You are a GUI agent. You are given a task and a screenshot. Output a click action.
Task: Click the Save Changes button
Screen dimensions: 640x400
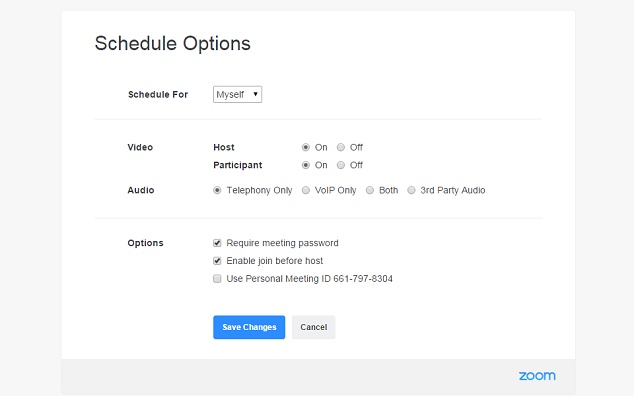click(x=249, y=327)
